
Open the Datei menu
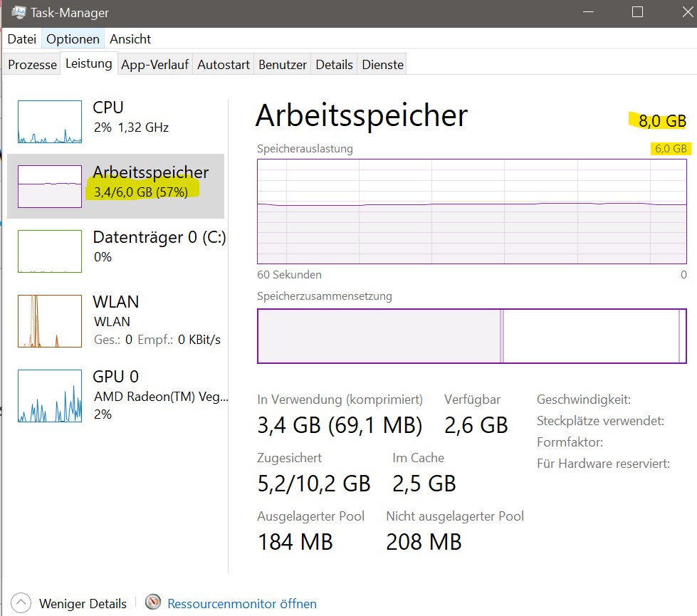click(22, 38)
